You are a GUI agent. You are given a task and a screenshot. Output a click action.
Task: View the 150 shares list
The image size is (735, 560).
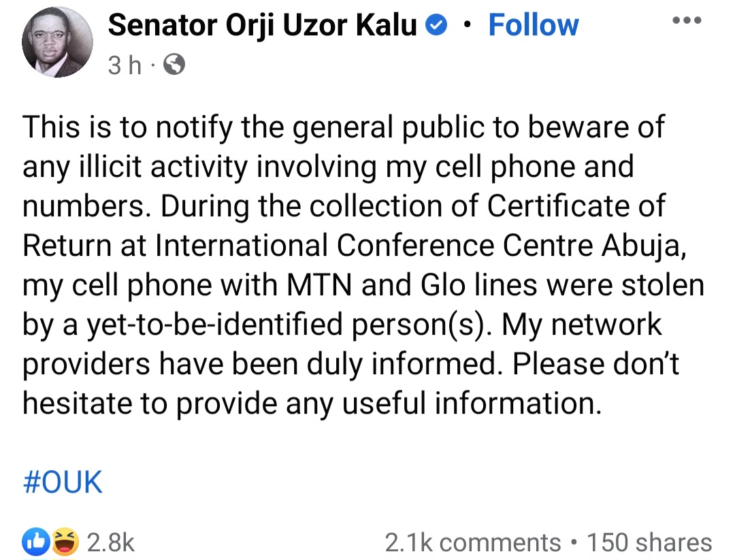649,542
